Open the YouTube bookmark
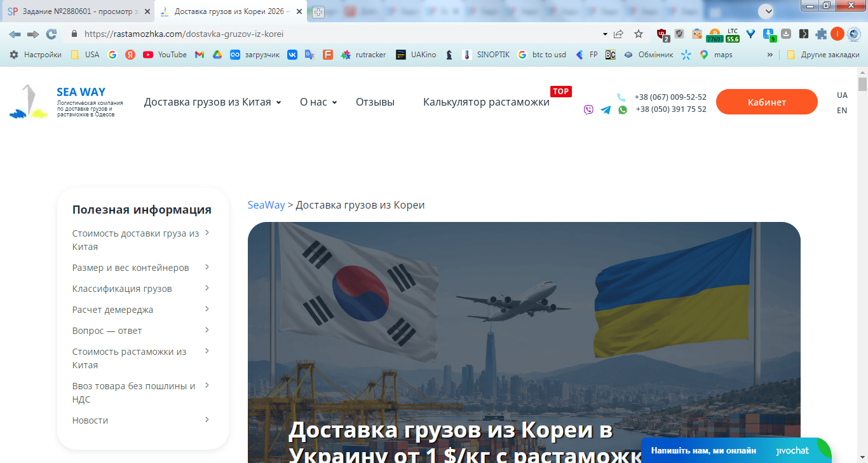The image size is (868, 463). coord(165,55)
